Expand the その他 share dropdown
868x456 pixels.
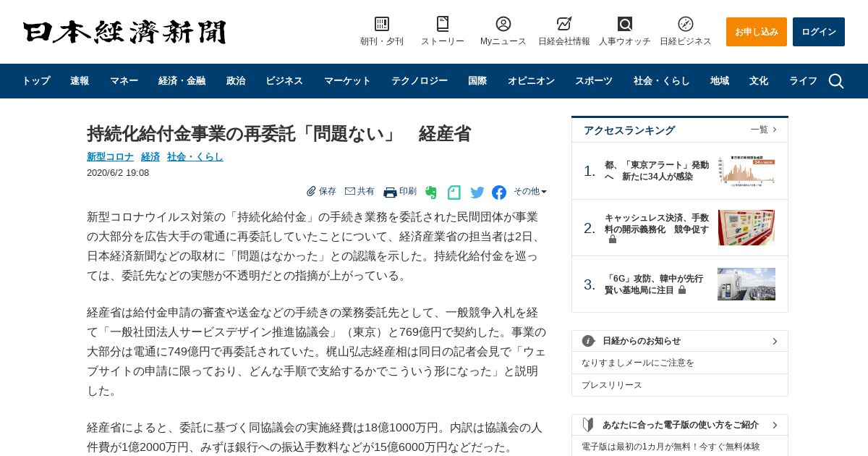pos(530,191)
